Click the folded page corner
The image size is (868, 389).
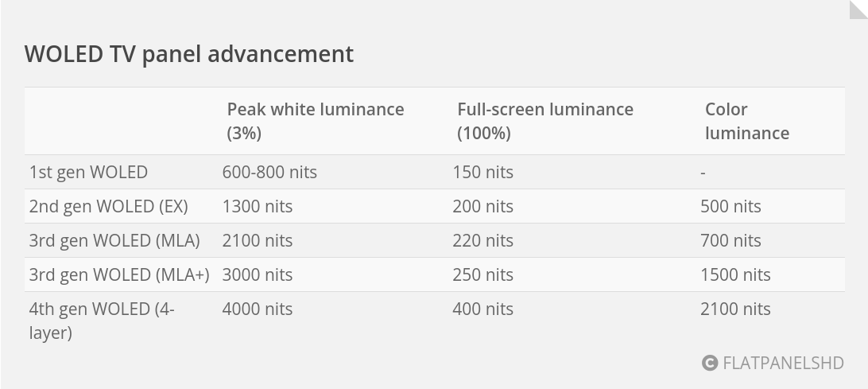[x=857, y=10]
